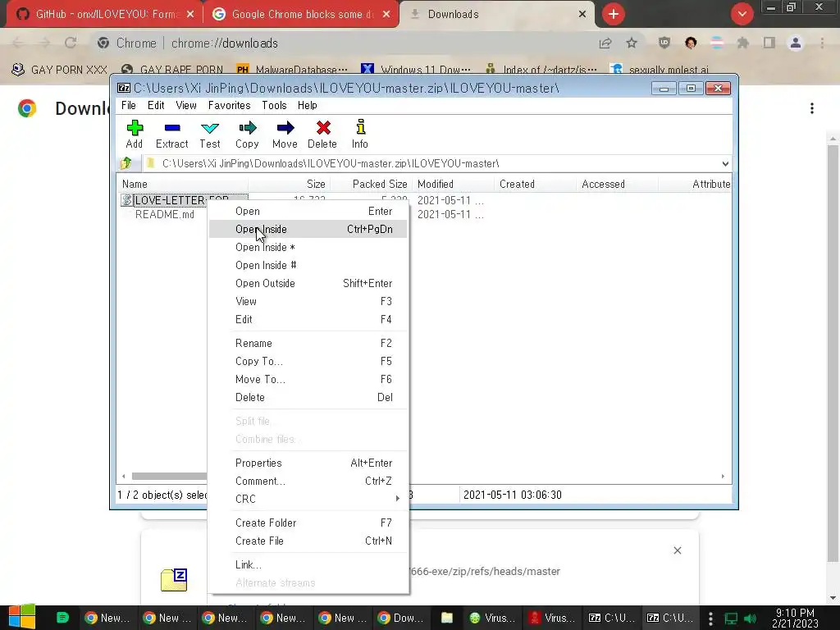
Task: Click the Move toolbar icon
Action: tap(285, 134)
